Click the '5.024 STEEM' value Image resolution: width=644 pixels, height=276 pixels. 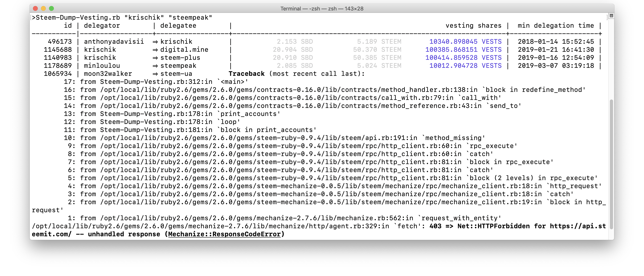(x=379, y=66)
